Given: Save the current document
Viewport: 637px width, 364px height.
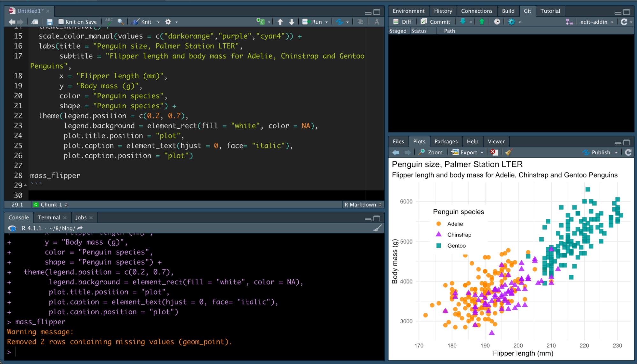Looking at the screenshot, I should 49,22.
